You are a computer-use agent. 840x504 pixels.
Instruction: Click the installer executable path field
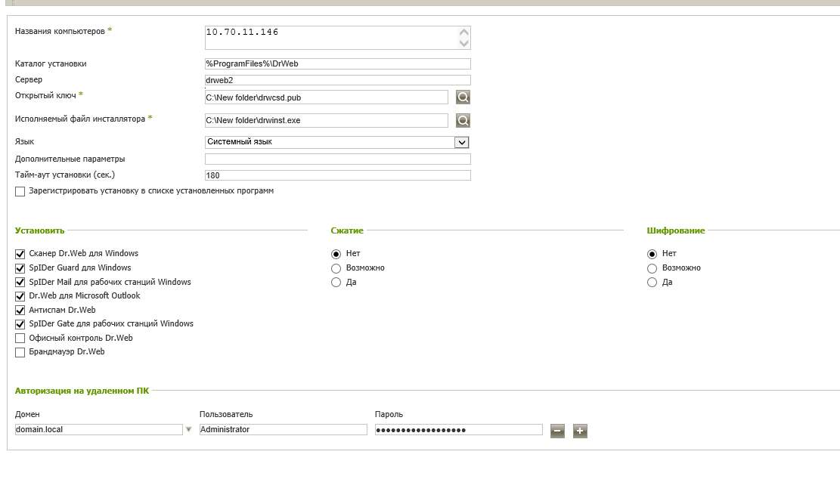coord(327,120)
